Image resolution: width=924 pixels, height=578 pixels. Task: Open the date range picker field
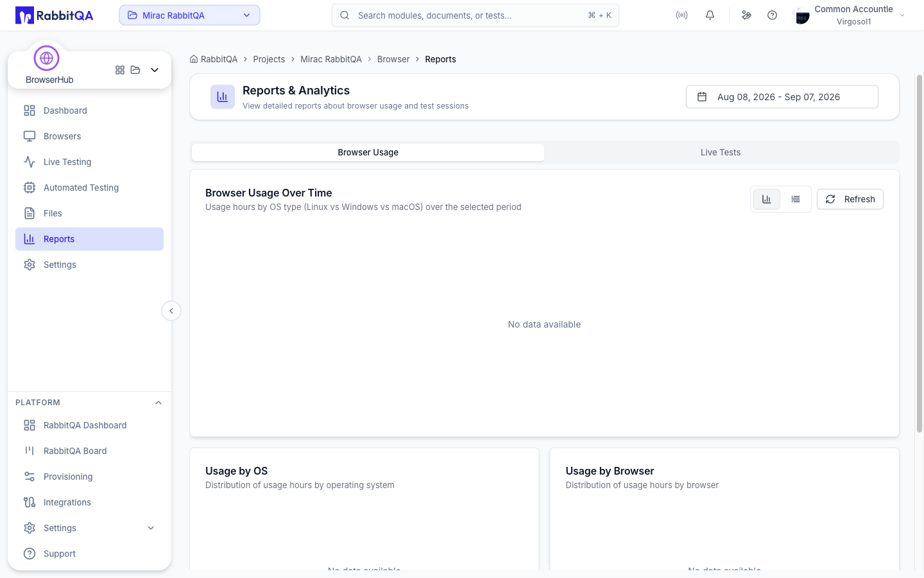[782, 97]
